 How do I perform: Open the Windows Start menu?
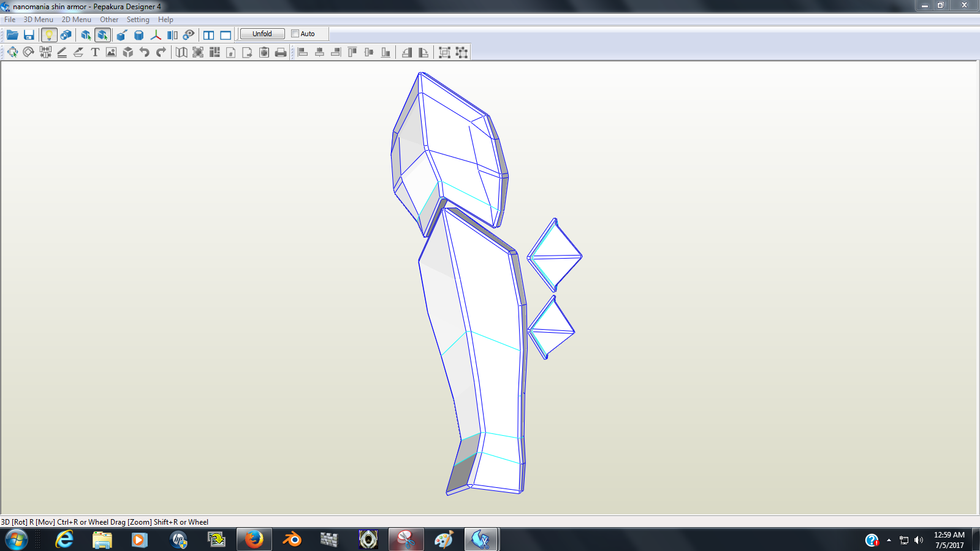point(17,540)
